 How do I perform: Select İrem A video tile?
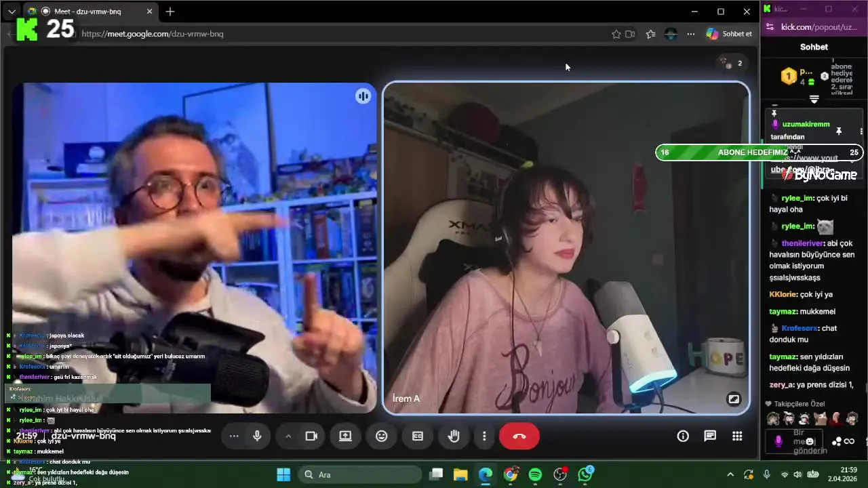pos(566,247)
